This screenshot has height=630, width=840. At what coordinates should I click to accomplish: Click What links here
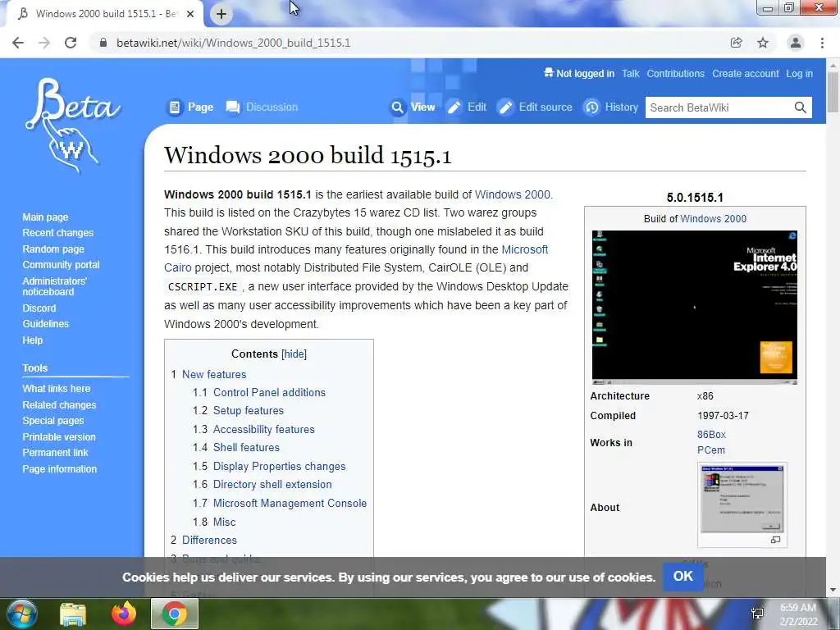(57, 389)
